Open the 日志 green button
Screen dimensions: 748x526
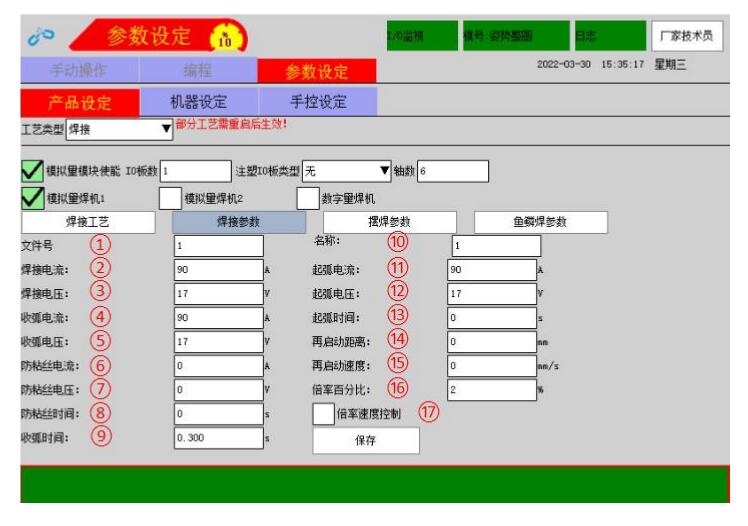[610, 36]
